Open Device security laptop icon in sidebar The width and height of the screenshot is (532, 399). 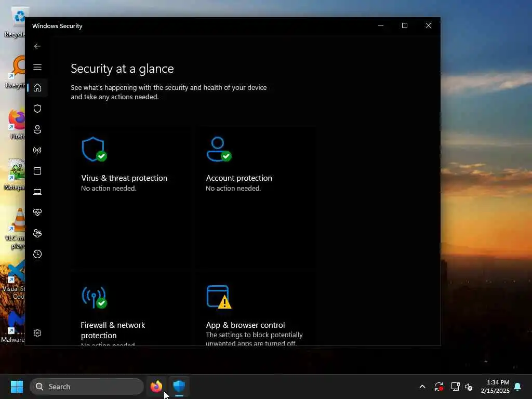[37, 192]
